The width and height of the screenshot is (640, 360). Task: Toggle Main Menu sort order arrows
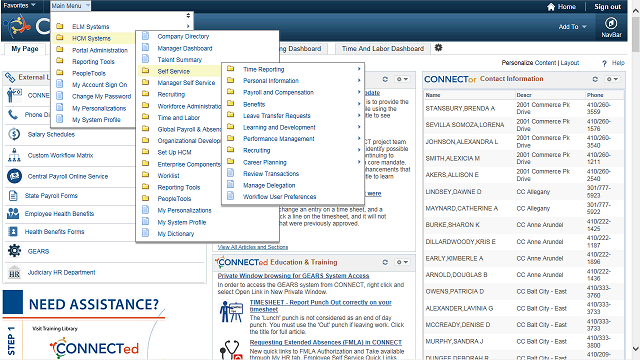click(188, 16)
